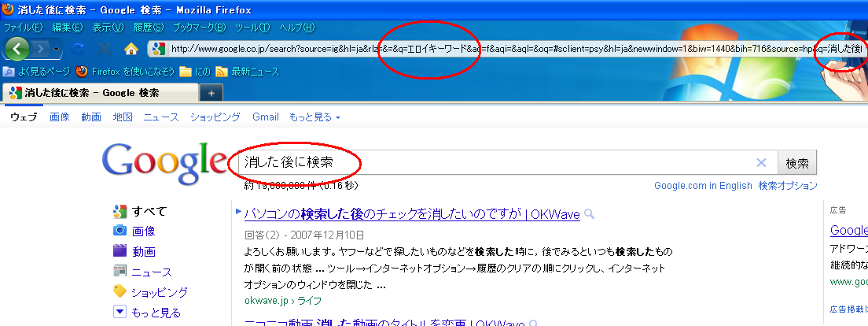Open the 表示(V) menu

[108, 28]
